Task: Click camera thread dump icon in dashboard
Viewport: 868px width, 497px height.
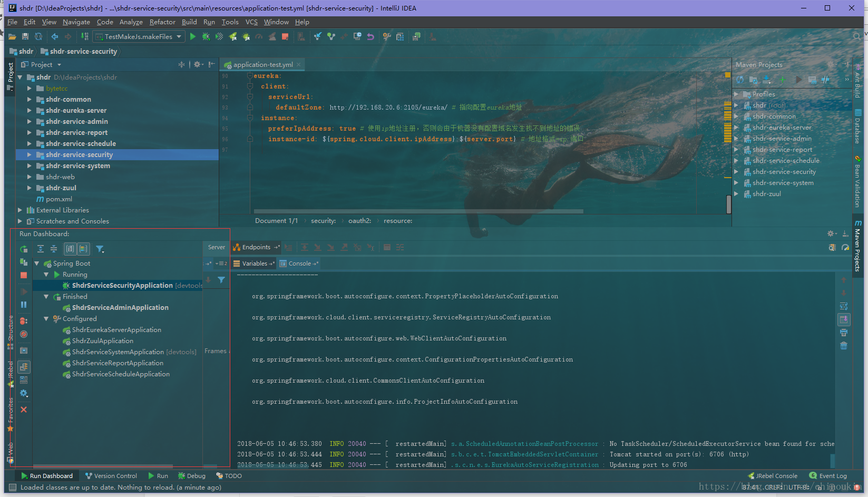Action: pyautogui.click(x=24, y=350)
